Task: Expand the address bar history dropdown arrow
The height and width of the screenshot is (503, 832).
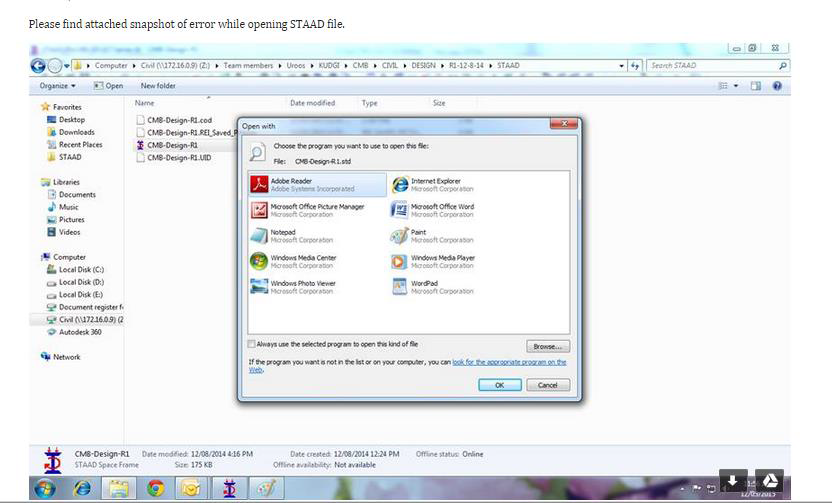Action: pyautogui.click(x=621, y=66)
